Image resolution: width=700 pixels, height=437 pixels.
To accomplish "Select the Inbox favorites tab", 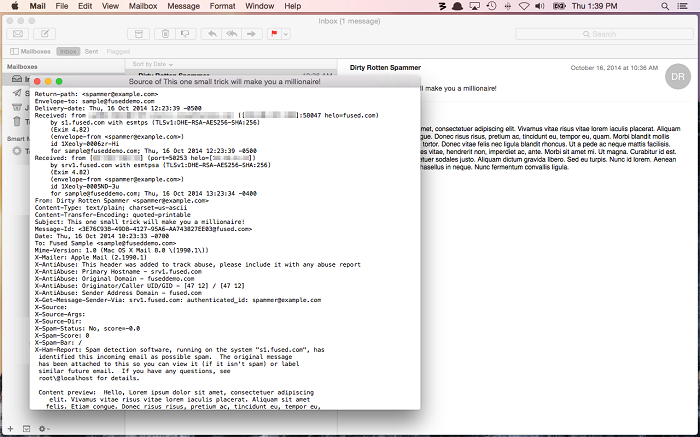I will (x=68, y=51).
